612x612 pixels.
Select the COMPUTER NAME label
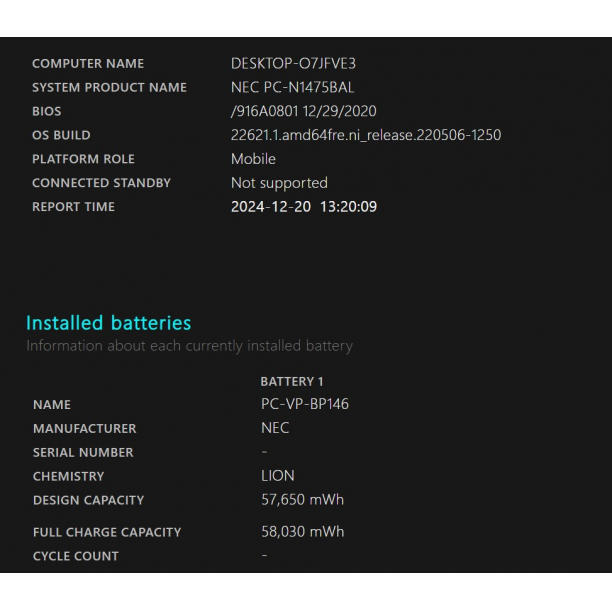point(88,64)
